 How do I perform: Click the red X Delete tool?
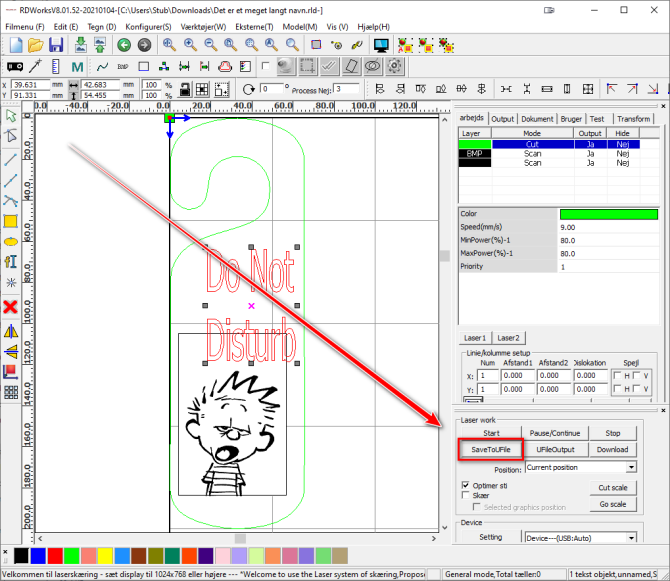tap(11, 307)
